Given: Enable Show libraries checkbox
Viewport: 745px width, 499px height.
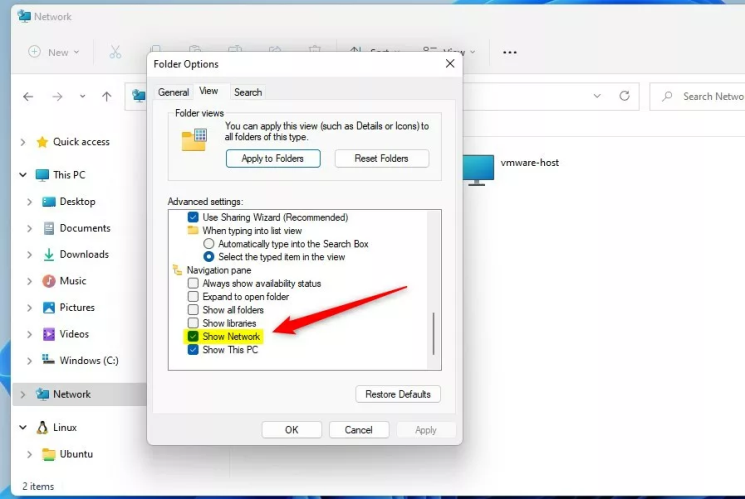Looking at the screenshot, I should pyautogui.click(x=193, y=323).
